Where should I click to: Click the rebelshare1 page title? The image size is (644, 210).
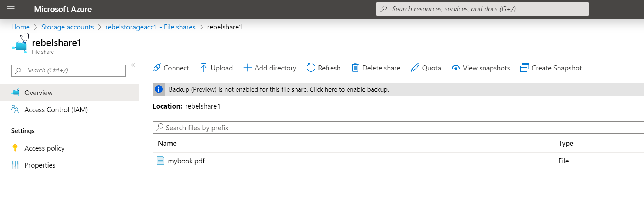point(56,43)
